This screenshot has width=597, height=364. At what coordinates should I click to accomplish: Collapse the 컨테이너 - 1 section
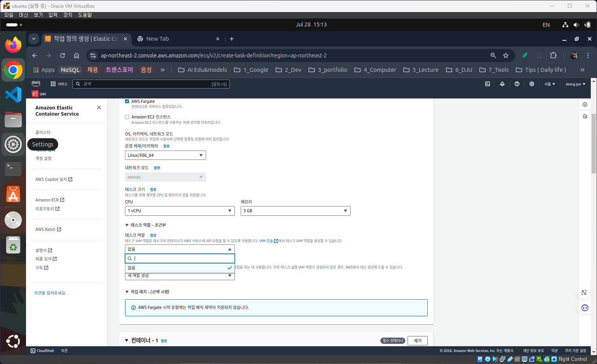[x=127, y=340]
